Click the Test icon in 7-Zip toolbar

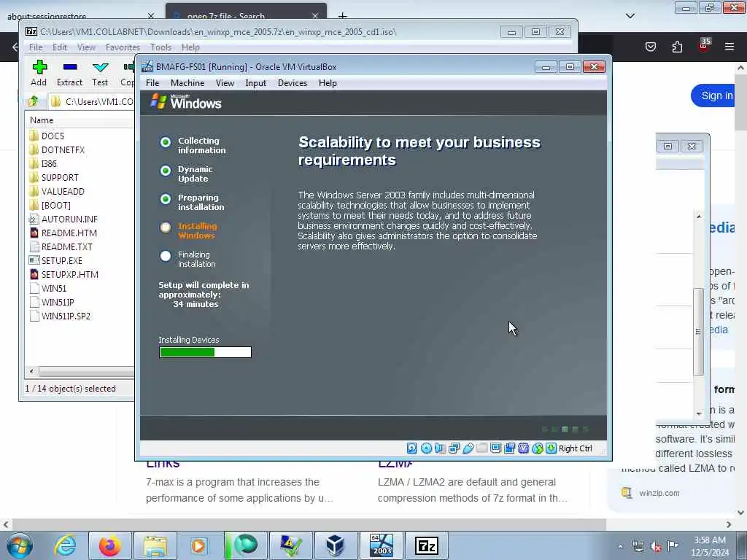click(x=100, y=67)
